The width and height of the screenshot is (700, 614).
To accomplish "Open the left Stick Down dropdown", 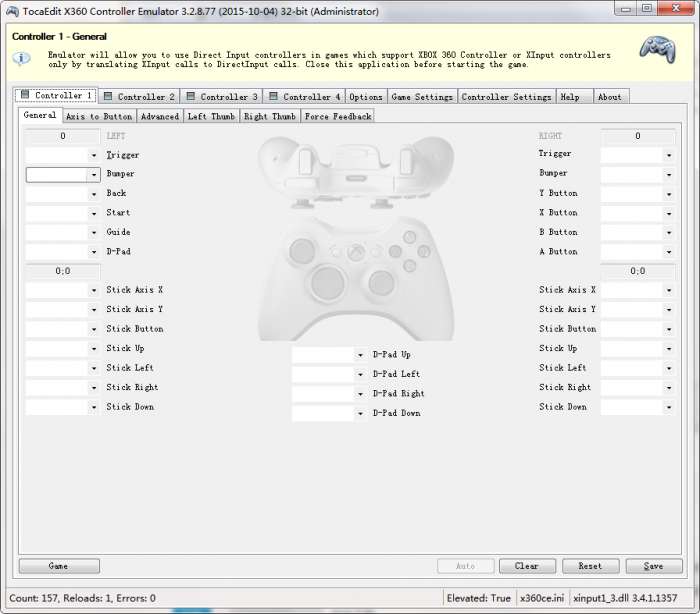I will [x=94, y=408].
